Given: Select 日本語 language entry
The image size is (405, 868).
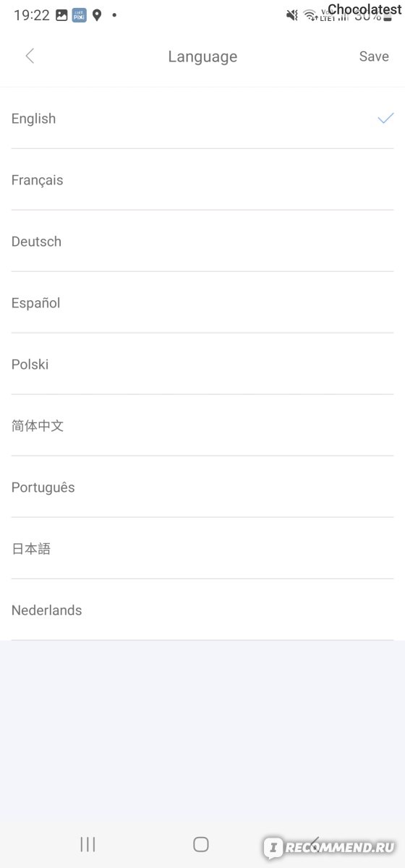Looking at the screenshot, I should [202, 549].
